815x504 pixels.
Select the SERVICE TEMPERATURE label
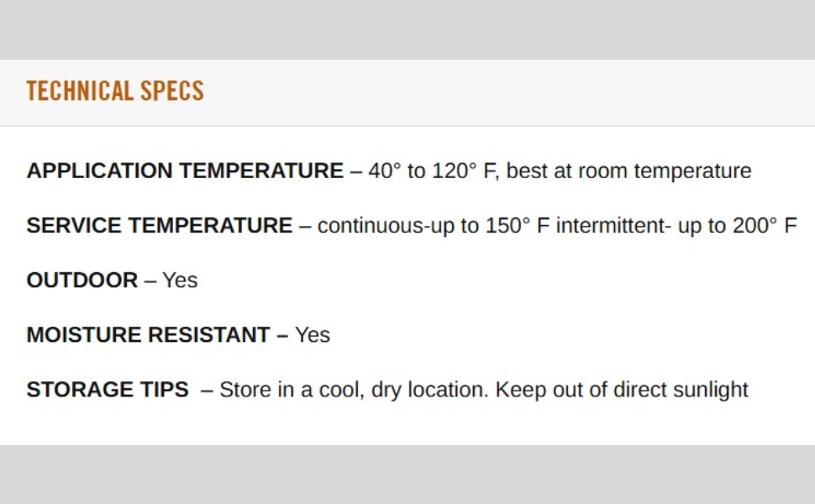(160, 226)
